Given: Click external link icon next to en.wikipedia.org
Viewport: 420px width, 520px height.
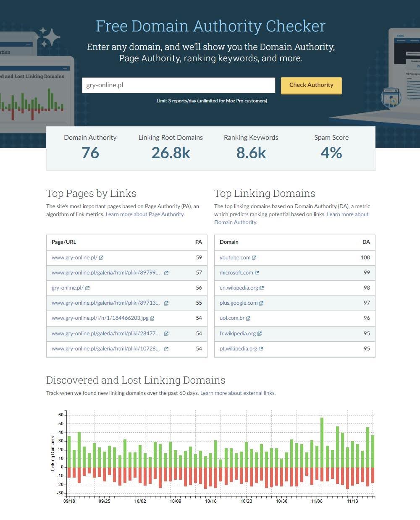Looking at the screenshot, I should pyautogui.click(x=262, y=288).
